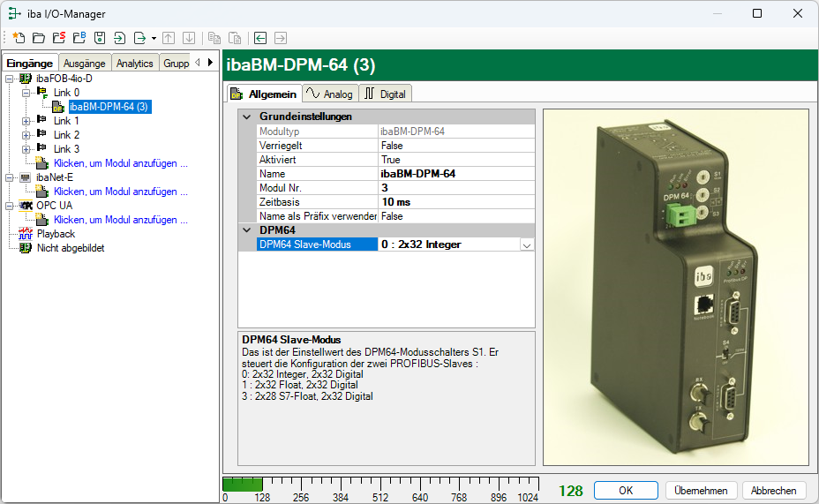Click the open folder toolbar icon

point(38,38)
